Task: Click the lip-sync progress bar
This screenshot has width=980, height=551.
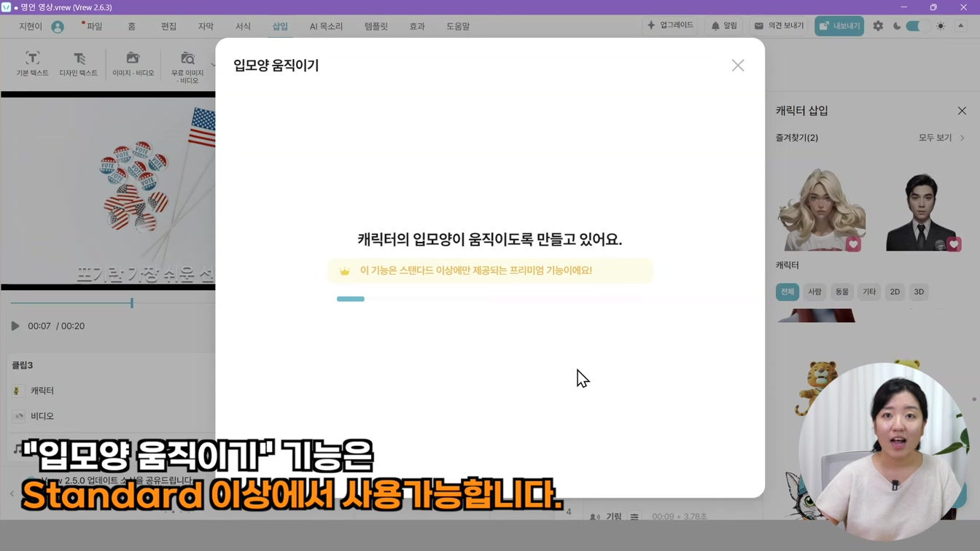Action: coord(489,299)
